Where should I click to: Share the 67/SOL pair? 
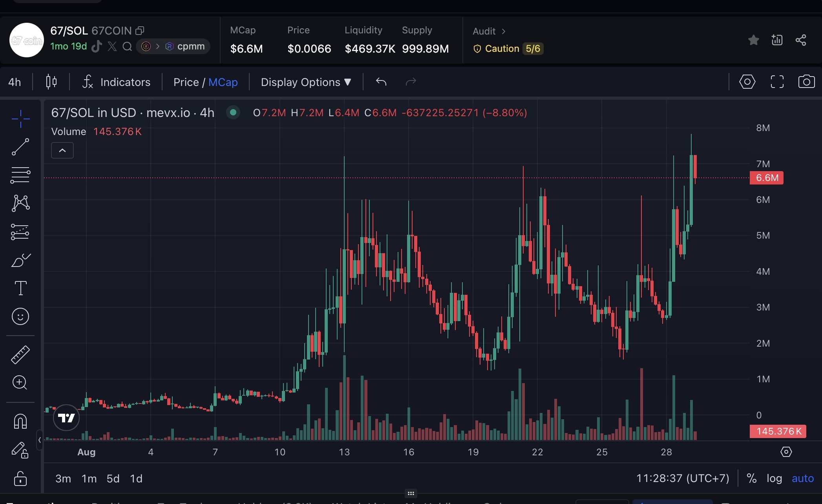[801, 40]
